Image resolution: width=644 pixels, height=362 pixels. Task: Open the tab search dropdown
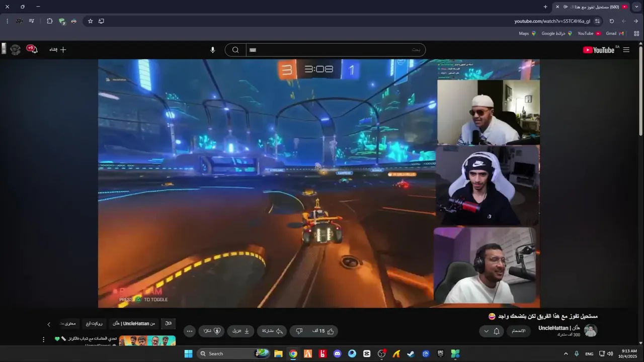pos(637,7)
